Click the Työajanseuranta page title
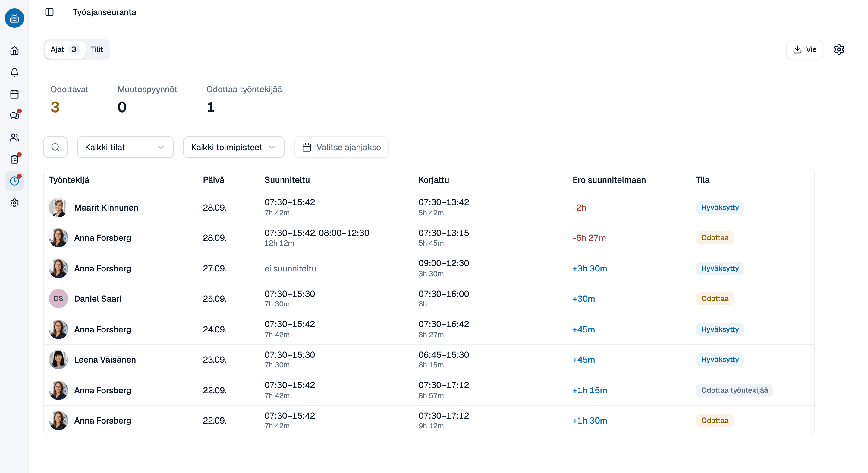This screenshot has width=868, height=473. tap(105, 12)
